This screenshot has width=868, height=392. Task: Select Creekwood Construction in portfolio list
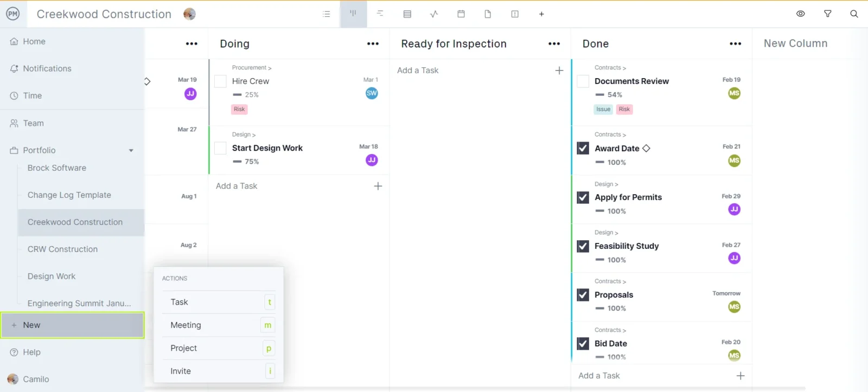[81, 222]
